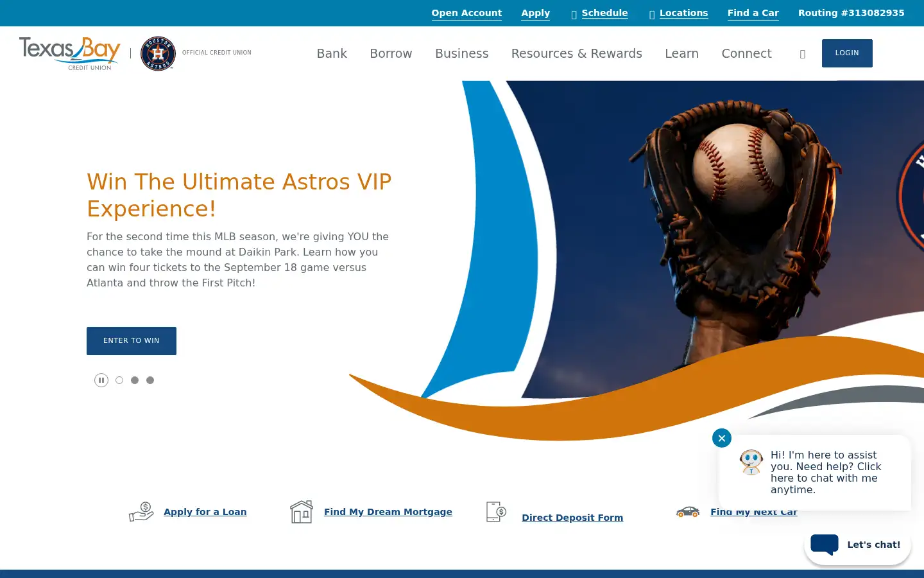Open the Bank menu
924x578 pixels.
tap(332, 53)
